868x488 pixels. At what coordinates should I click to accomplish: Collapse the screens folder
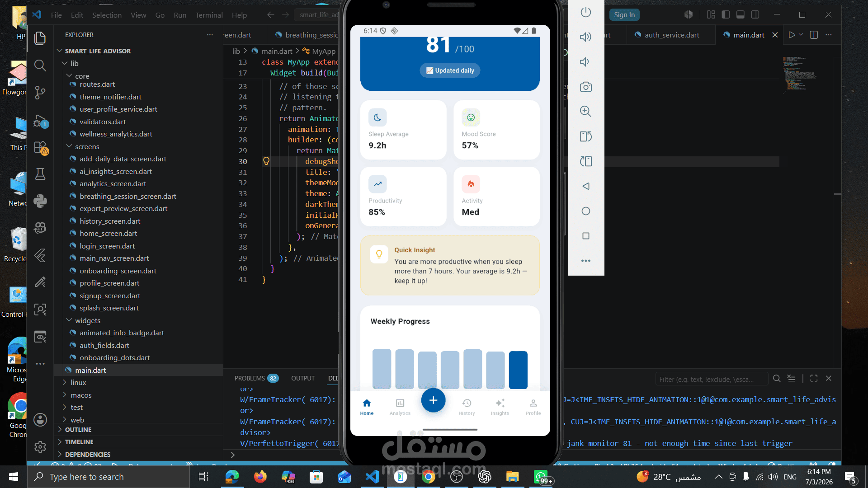point(87,146)
